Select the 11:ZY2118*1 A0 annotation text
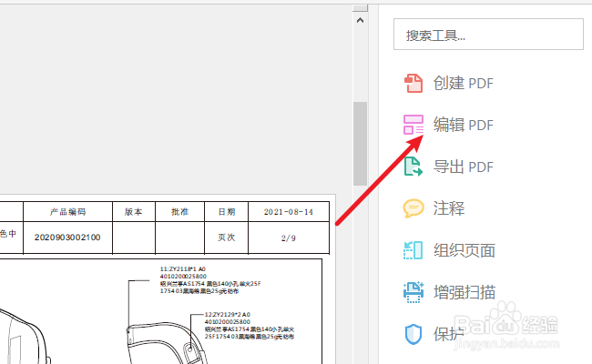Viewport: 592px width, 364px height. click(183, 269)
